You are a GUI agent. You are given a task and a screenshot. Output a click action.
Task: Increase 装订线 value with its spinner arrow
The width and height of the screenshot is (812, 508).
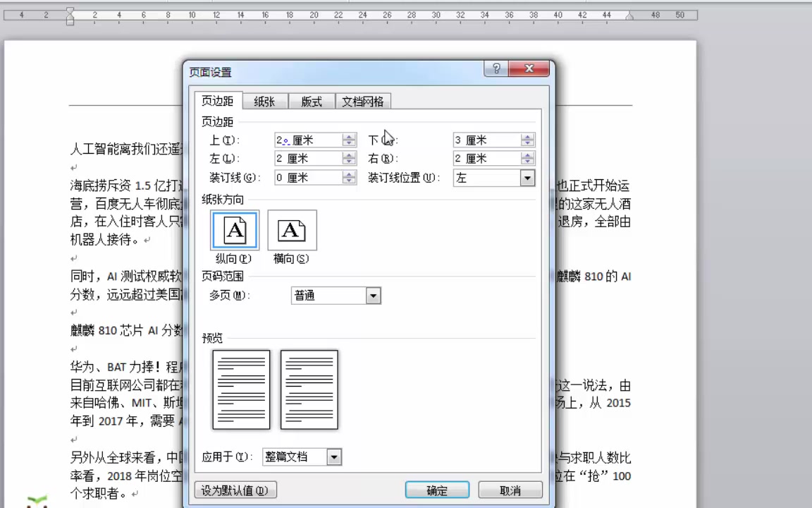click(x=349, y=174)
